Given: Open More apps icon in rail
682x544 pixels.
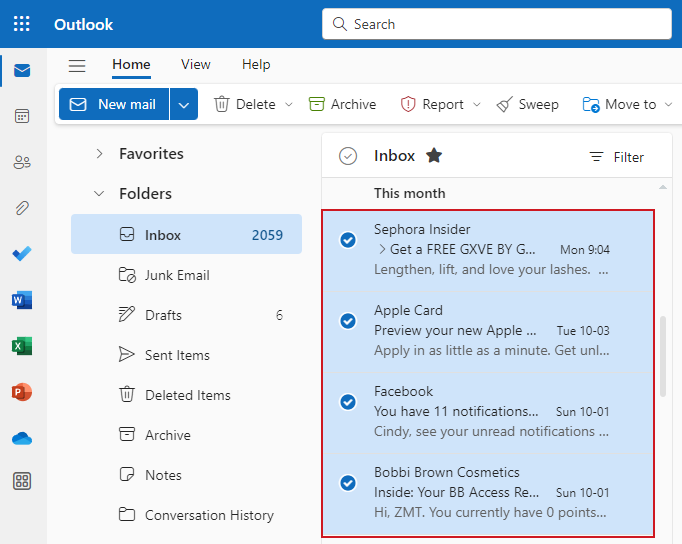Looking at the screenshot, I should tap(22, 481).
